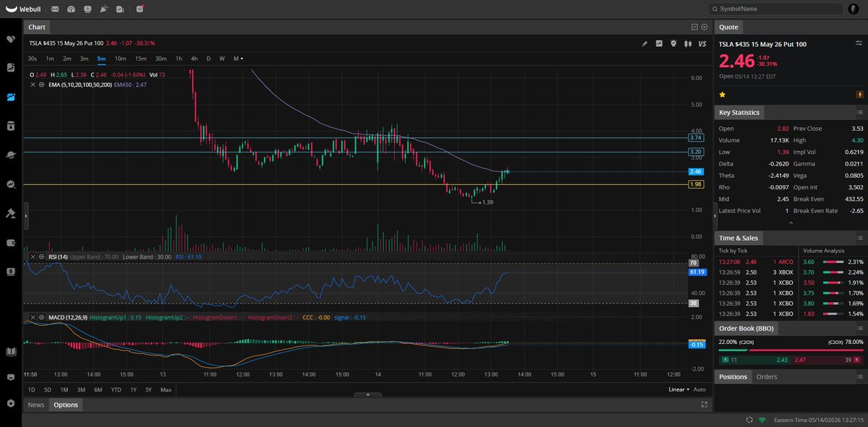This screenshot has height=427, width=868.
Task: Switch to the Orders tab
Action: [766, 376]
